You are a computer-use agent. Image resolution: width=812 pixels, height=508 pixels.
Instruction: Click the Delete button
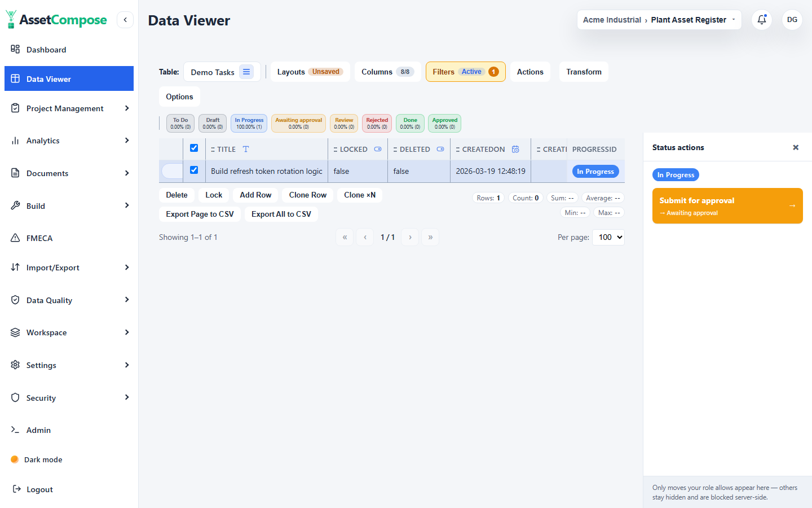coord(176,195)
